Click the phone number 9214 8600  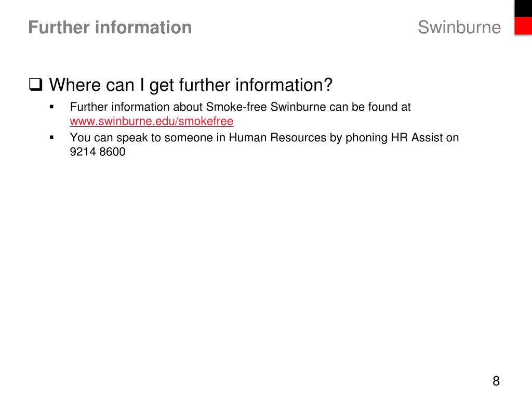tap(98, 152)
